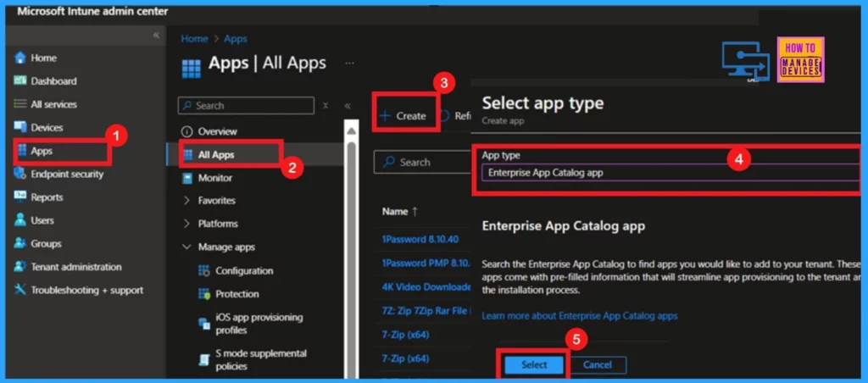This screenshot has height=383, width=868.
Task: Expand the Favorites section
Action: point(186,200)
